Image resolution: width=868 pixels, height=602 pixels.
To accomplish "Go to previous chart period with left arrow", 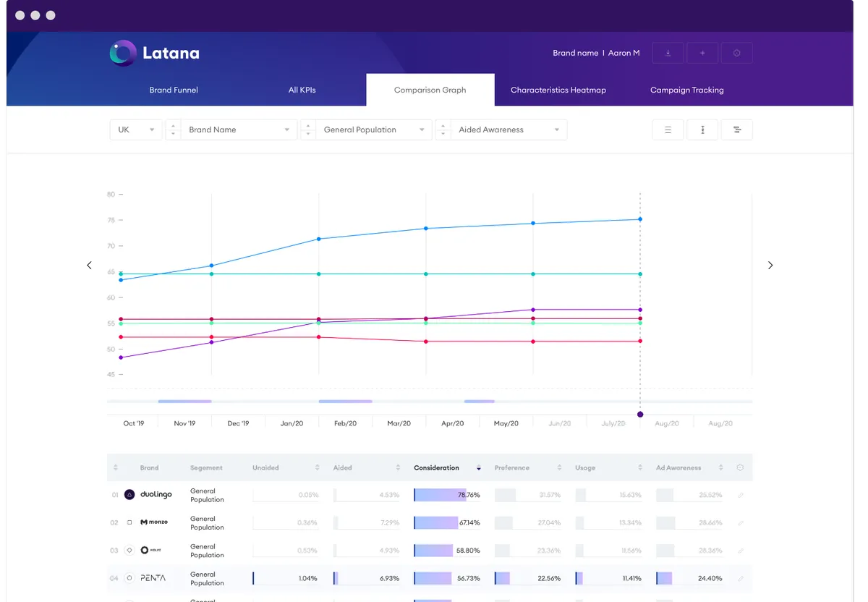I will click(x=90, y=266).
